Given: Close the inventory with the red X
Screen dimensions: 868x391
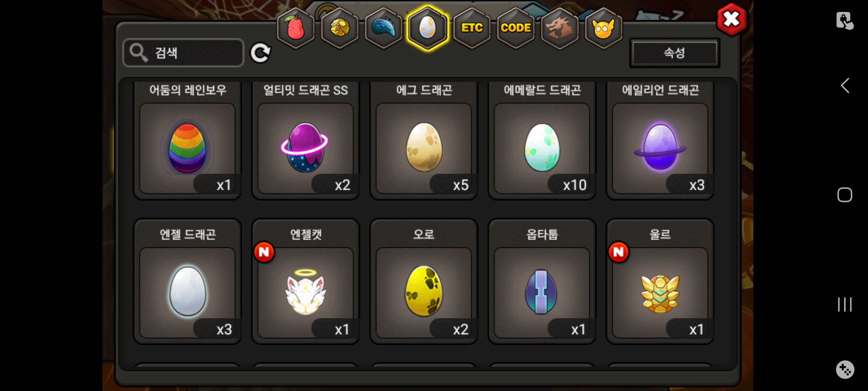Looking at the screenshot, I should coord(731,19).
